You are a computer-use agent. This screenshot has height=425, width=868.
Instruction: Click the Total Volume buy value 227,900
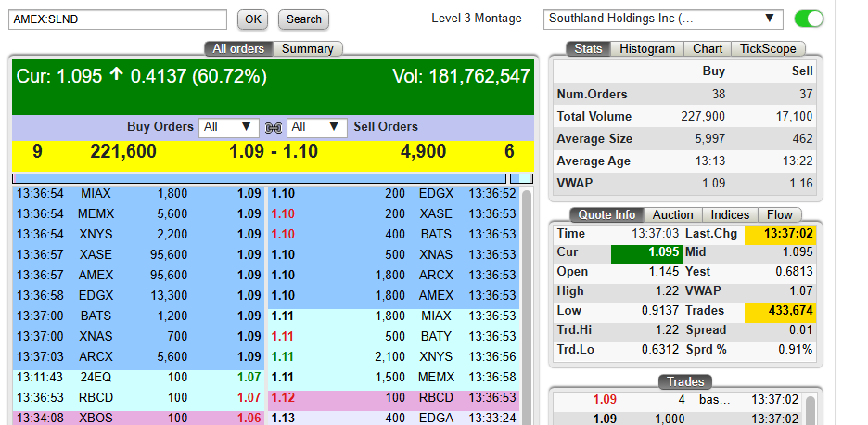point(703,116)
